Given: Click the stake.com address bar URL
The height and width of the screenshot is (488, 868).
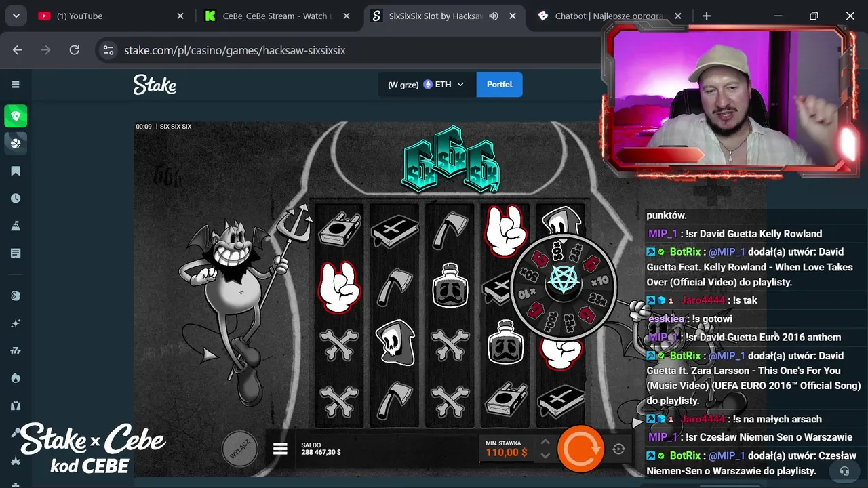Looking at the screenshot, I should pos(235,50).
